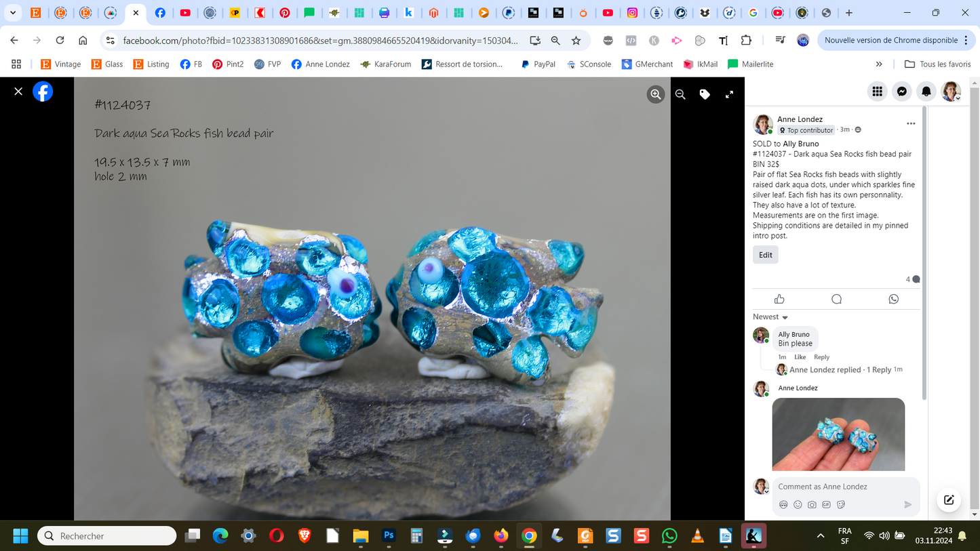Image resolution: width=980 pixels, height=551 pixels.
Task: Bookmark this page with the star
Action: click(x=576, y=41)
